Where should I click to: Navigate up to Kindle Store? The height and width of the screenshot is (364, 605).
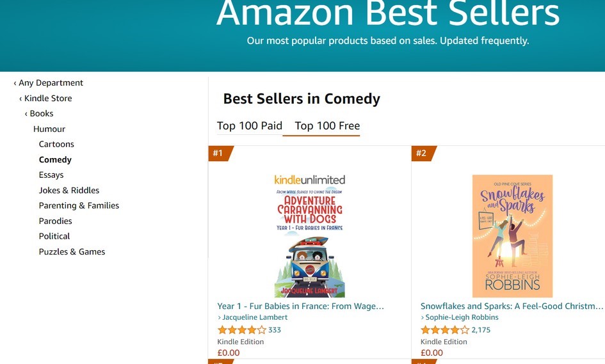tap(47, 99)
